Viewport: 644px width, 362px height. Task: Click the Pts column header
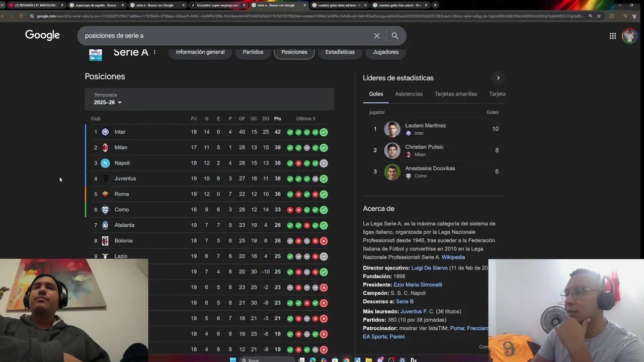click(x=278, y=119)
